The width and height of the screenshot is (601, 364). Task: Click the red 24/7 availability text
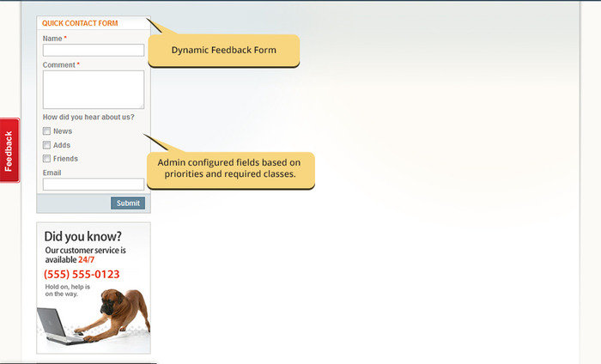(87, 259)
